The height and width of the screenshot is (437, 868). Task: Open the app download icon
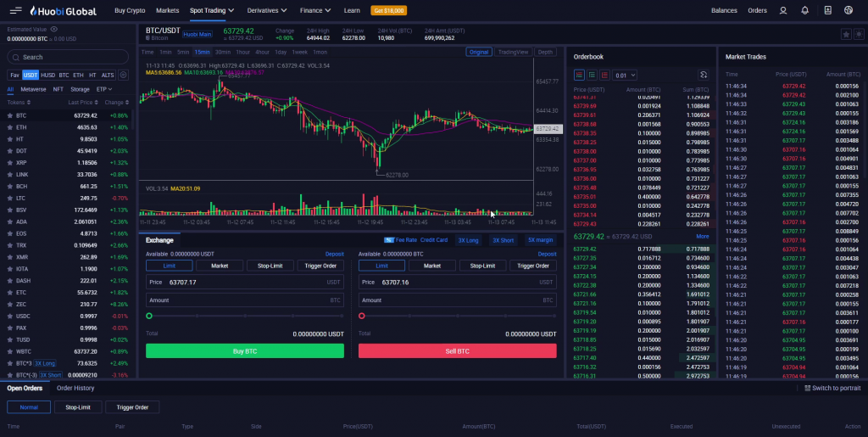coord(827,10)
